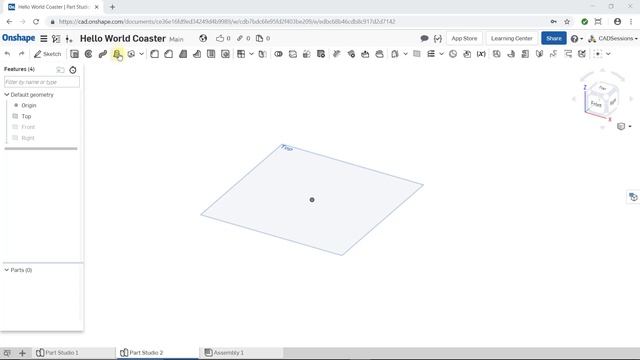
Task: Select the hidden Front plane entry
Action: coord(28,127)
